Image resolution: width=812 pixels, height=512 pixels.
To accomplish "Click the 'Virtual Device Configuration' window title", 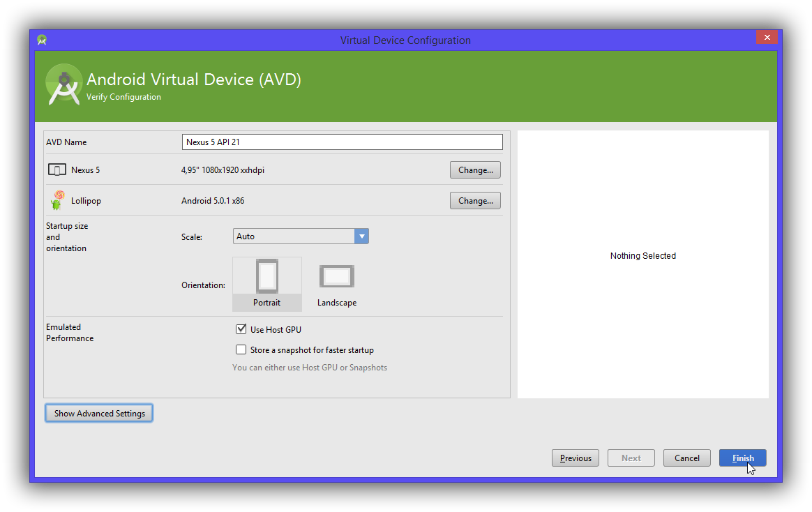I will point(405,40).
